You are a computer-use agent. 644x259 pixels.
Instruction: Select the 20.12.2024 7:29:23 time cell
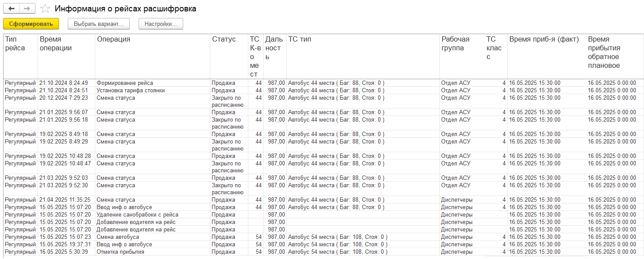tap(63, 98)
